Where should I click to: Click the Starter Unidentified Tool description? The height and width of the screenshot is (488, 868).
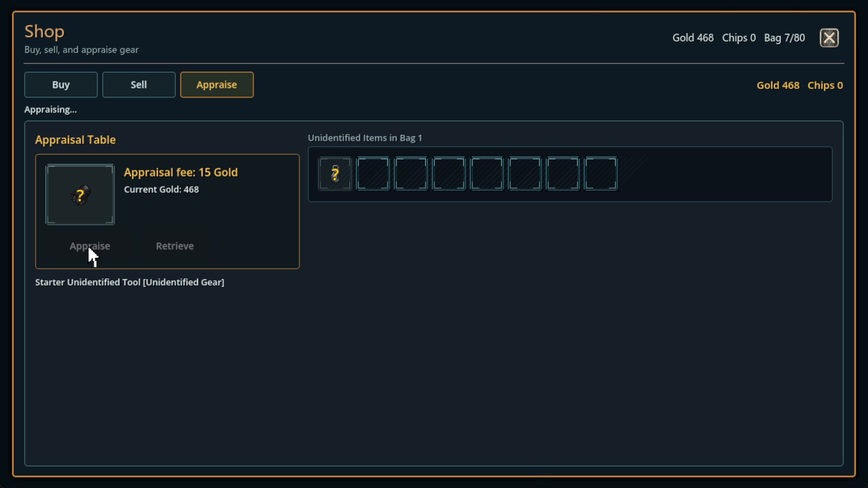[130, 282]
